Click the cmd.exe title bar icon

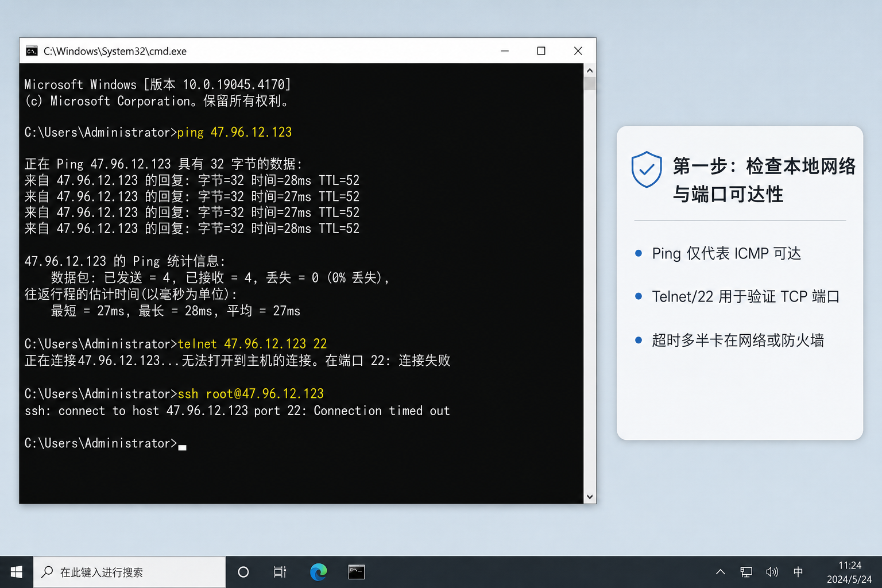(32, 51)
